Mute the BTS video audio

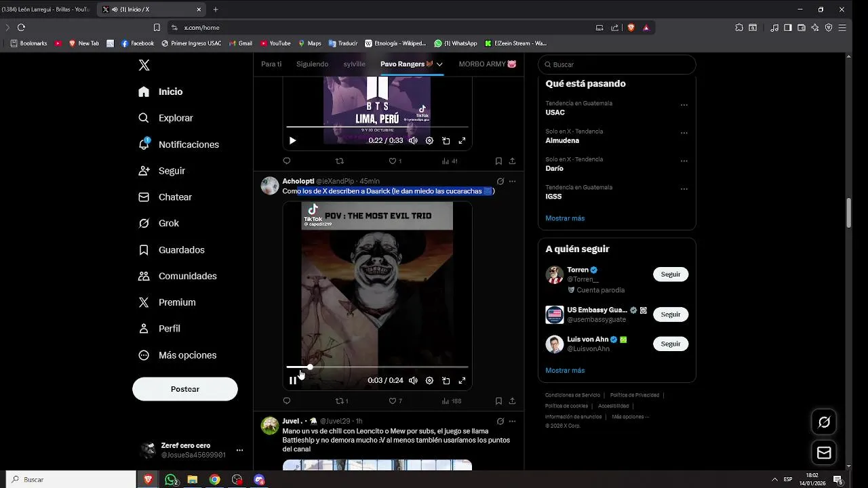pyautogui.click(x=413, y=140)
